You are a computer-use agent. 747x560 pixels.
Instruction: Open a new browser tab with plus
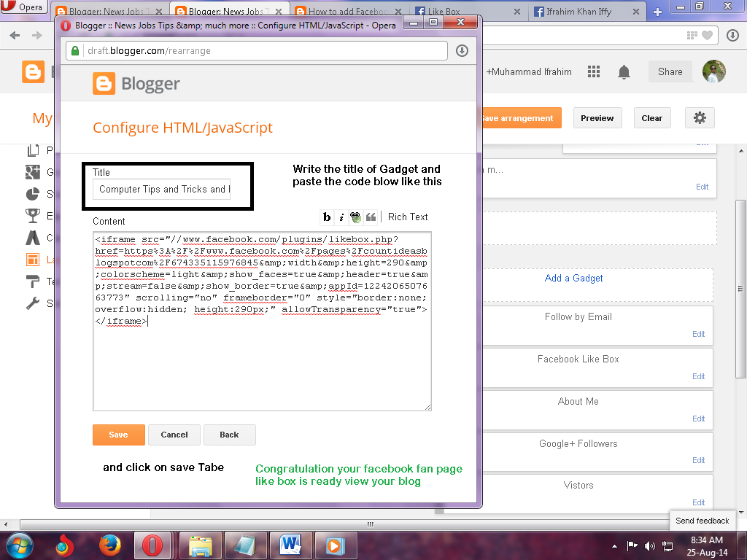click(x=657, y=12)
